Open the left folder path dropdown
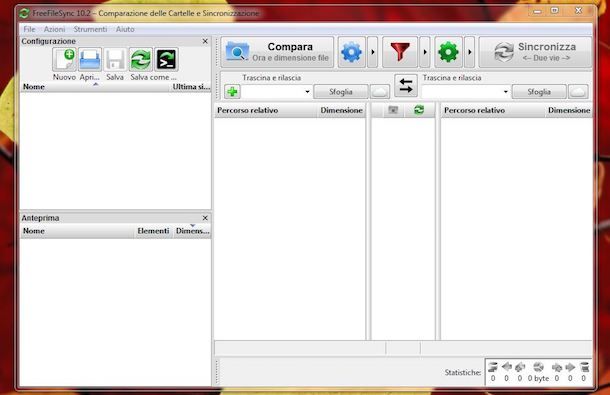The width and height of the screenshot is (610, 395). [x=307, y=92]
